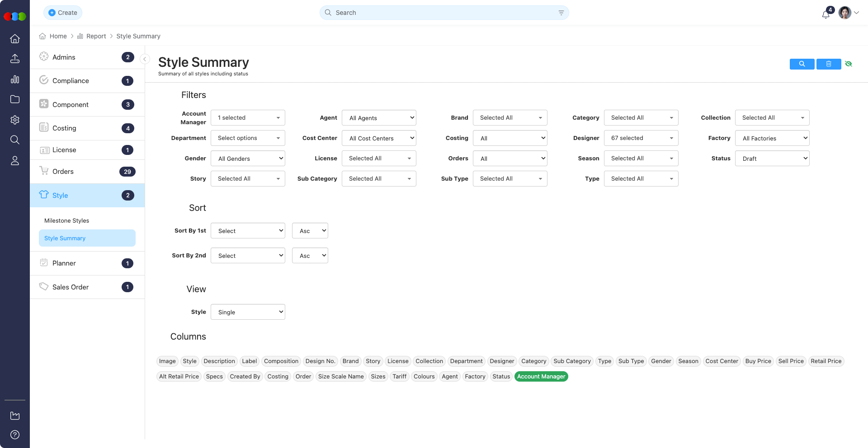Open the Status dropdown showing Draft
Viewport: 868px width, 448px height.
pyautogui.click(x=772, y=159)
